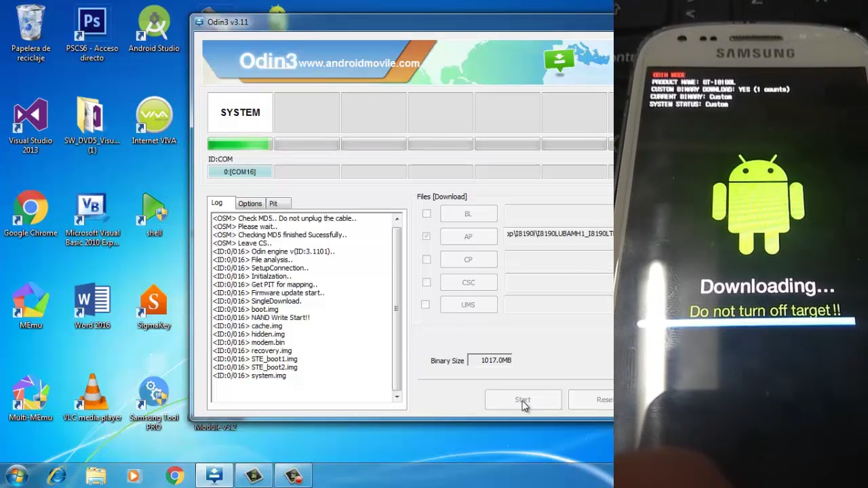
Task: Click the 'recovery.img' log line
Action: 252,350
